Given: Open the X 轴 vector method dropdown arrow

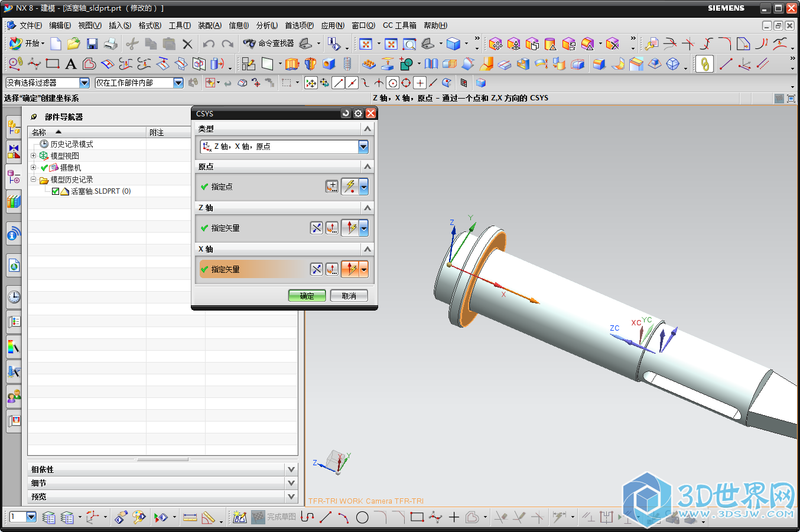Looking at the screenshot, I should [x=364, y=269].
